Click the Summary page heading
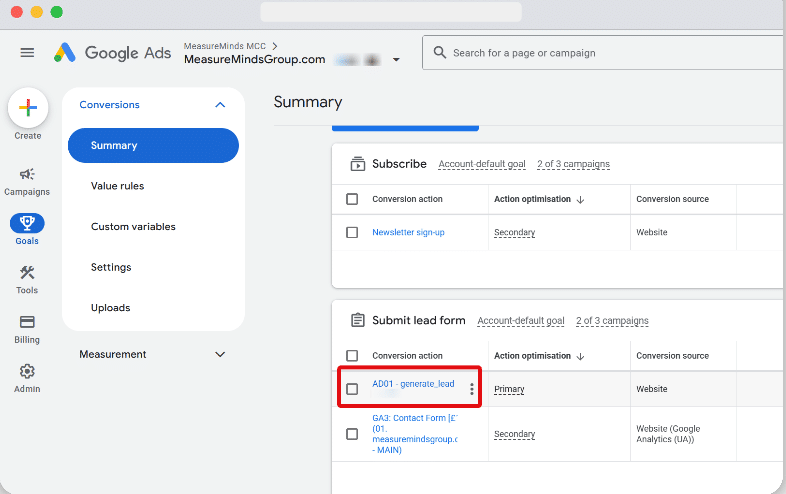Screen dimensions: 786x494 (308, 102)
